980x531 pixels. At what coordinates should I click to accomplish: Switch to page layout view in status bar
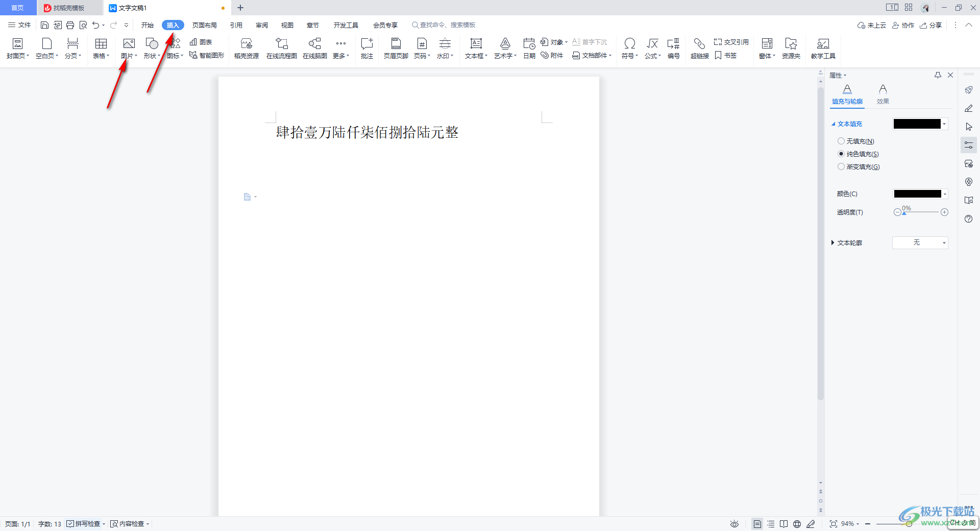pyautogui.click(x=757, y=524)
